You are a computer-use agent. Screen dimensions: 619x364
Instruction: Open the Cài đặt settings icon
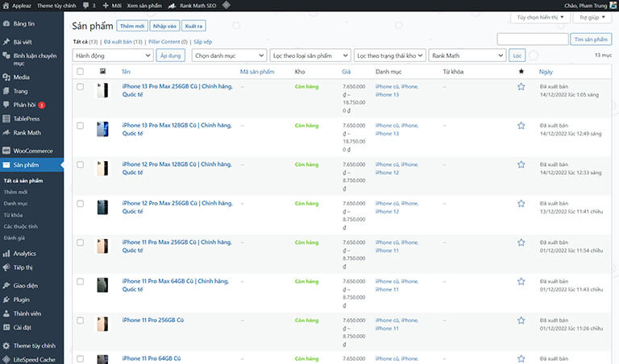6,328
